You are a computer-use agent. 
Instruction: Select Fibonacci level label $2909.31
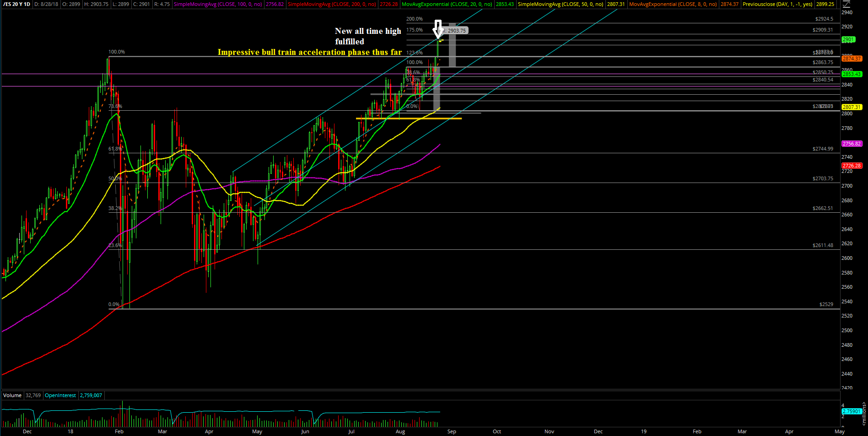pos(823,30)
